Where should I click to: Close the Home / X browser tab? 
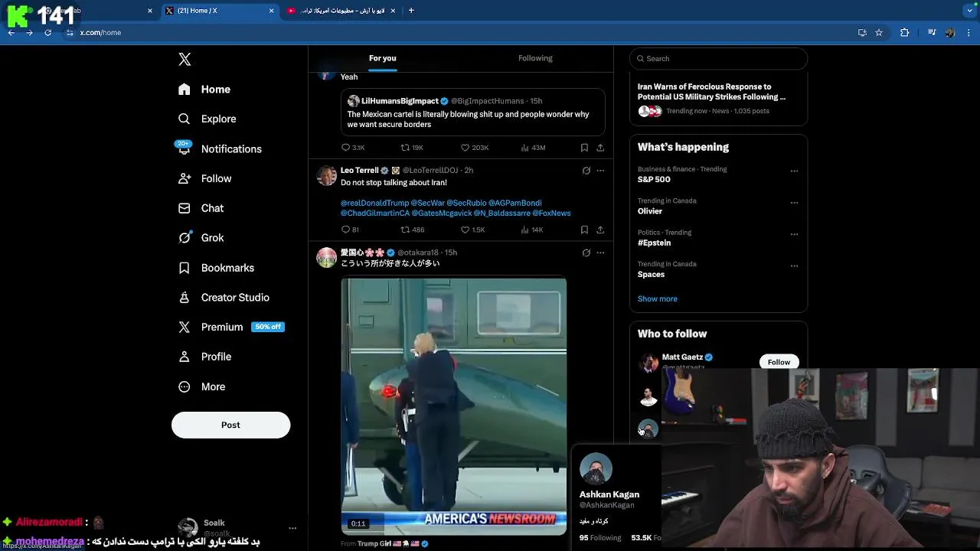[x=271, y=11]
